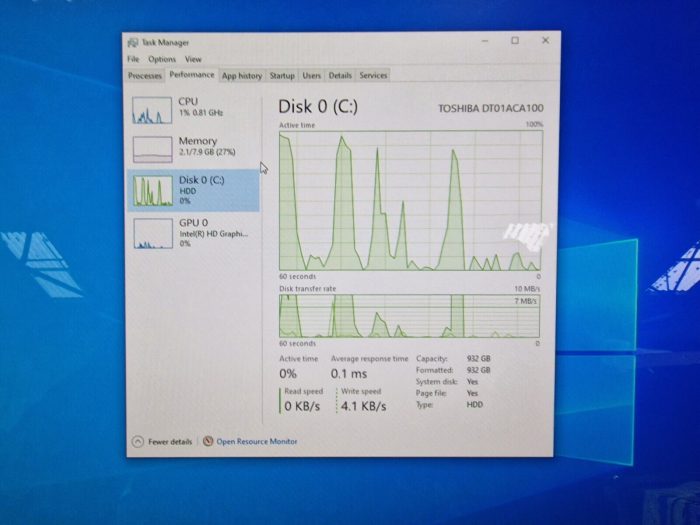Click the 0.1 ms average response value
This screenshot has width=700, height=525.
coord(349,374)
